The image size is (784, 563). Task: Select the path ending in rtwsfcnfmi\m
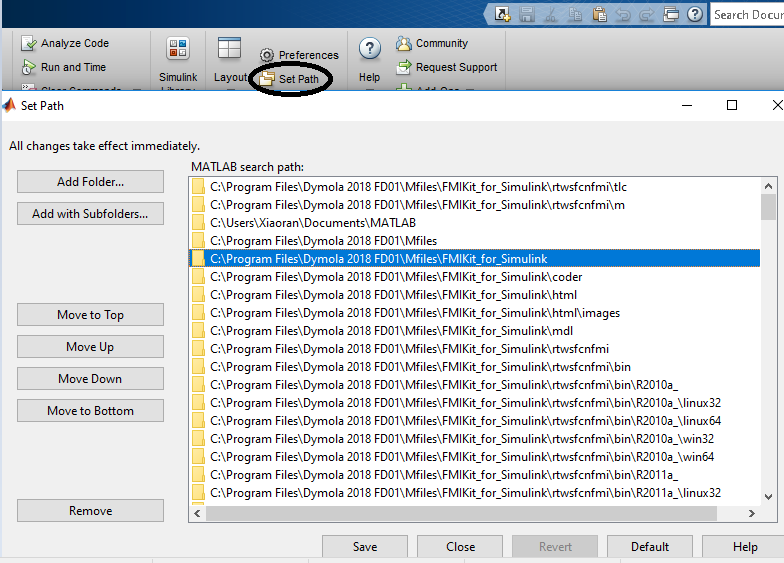[x=474, y=205]
